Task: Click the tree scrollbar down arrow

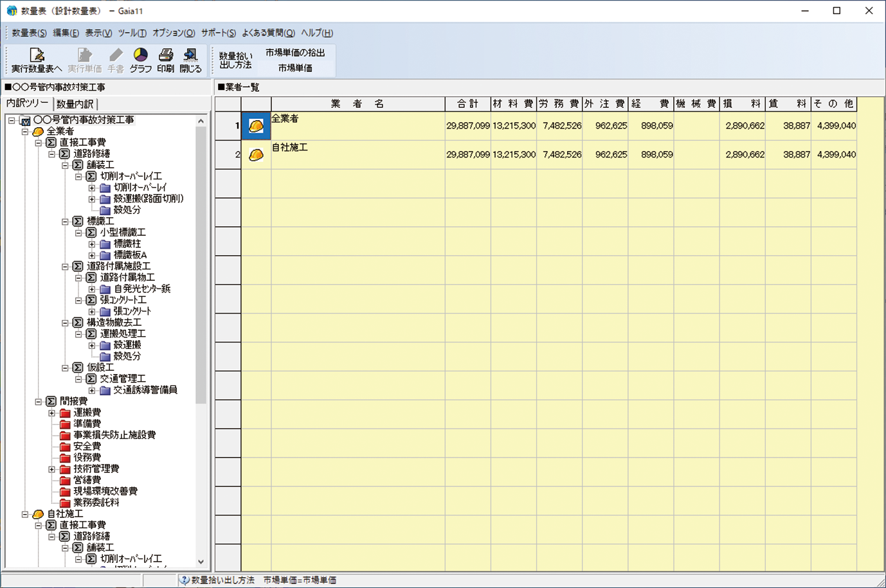Action: coord(201,561)
